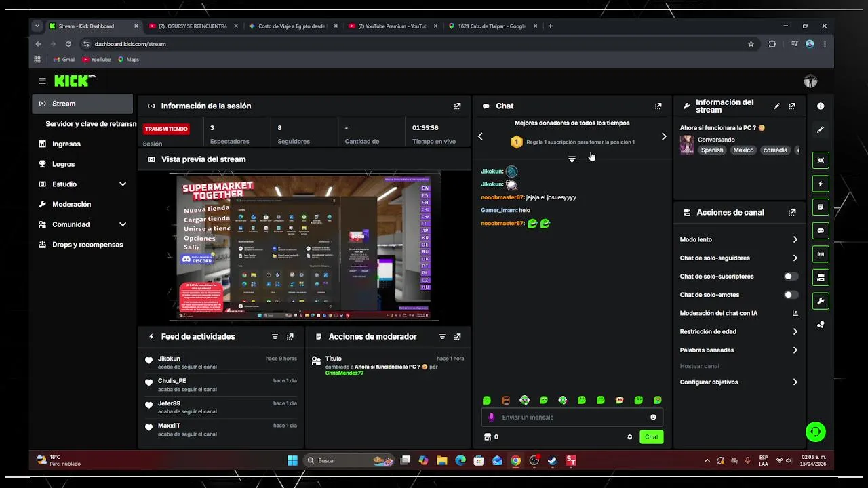Image resolution: width=868 pixels, height=488 pixels.
Task: Open File Explorer from the taskbar
Action: click(x=442, y=461)
